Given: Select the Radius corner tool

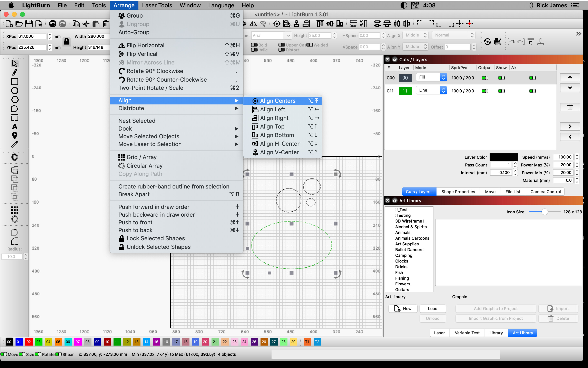Looking at the screenshot, I should [15, 241].
